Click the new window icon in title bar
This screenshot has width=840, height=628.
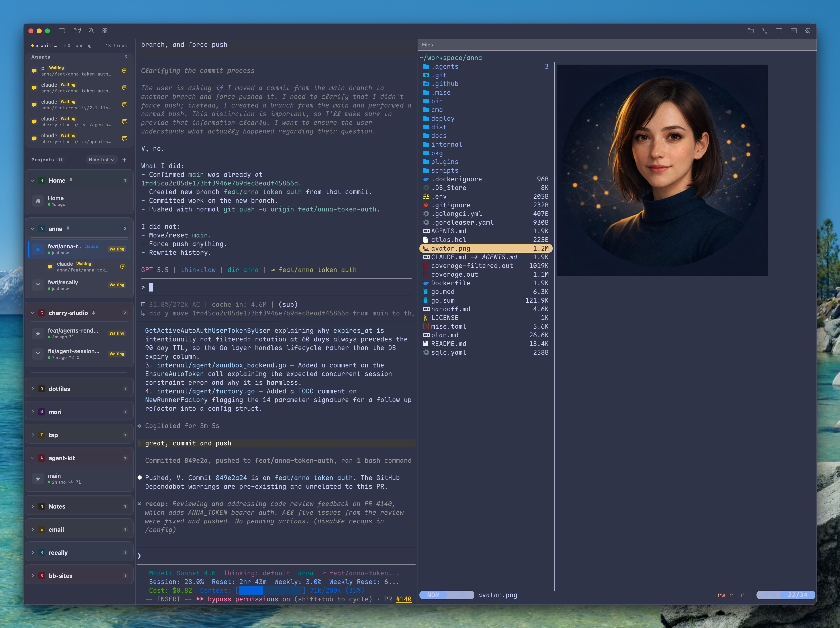click(x=77, y=31)
